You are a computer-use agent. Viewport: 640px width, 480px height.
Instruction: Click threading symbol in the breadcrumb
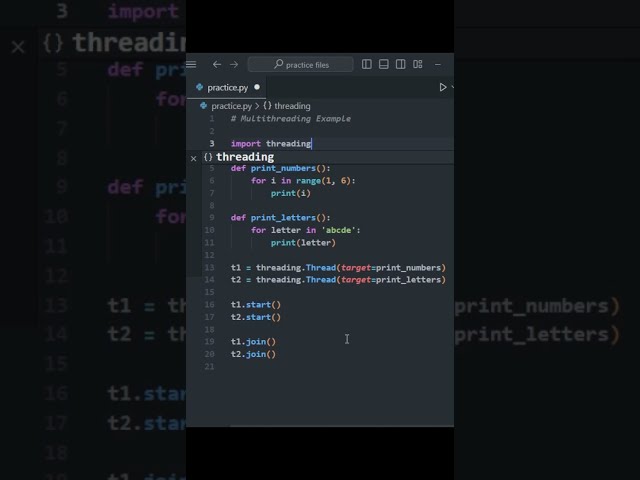(292, 106)
